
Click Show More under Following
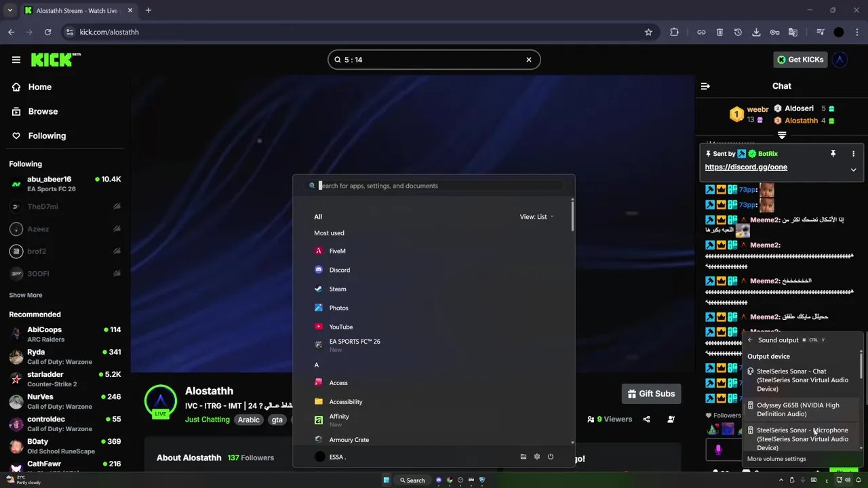click(26, 295)
